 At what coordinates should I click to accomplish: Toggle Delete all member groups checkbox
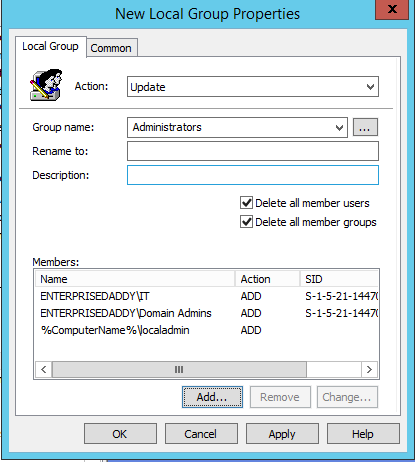pyautogui.click(x=246, y=222)
